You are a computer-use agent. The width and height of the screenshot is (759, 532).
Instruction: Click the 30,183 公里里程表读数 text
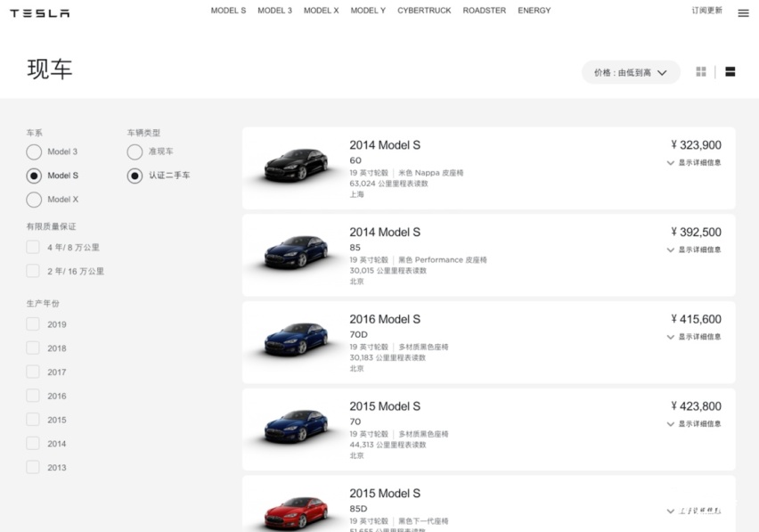(x=388, y=357)
